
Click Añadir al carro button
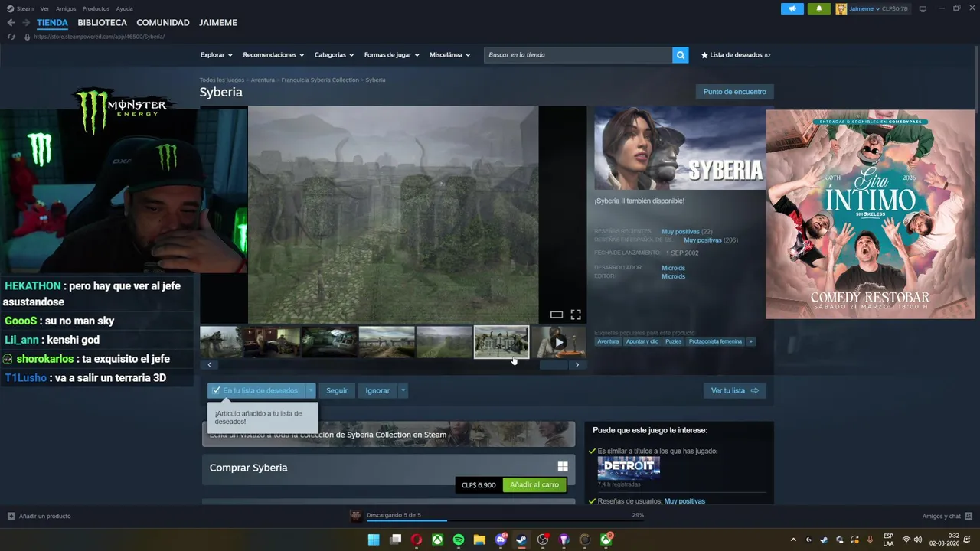point(534,484)
